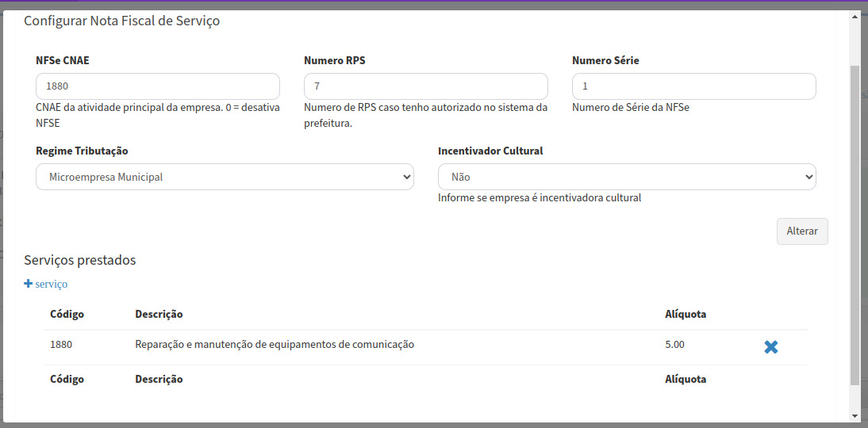This screenshot has height=428, width=868.
Task: Click the vertical scrollbar thumb of the modal
Action: click(855, 222)
